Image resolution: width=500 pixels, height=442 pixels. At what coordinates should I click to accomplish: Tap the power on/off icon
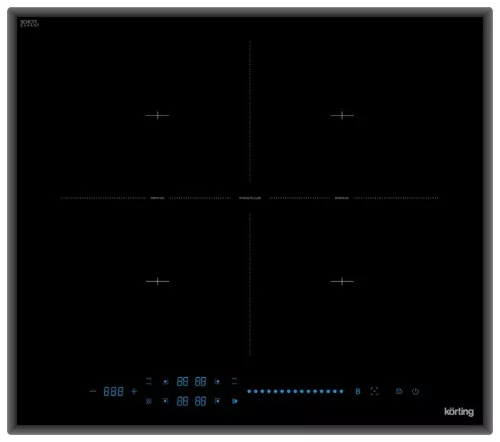click(x=415, y=391)
